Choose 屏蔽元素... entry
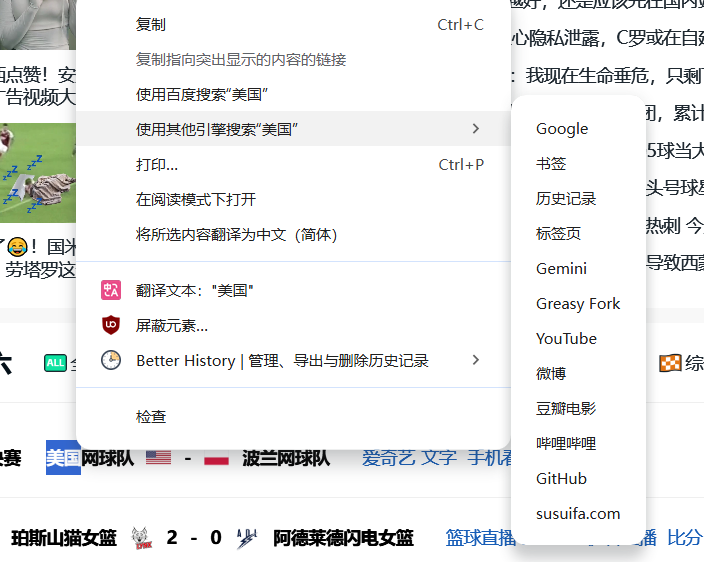The height and width of the screenshot is (562, 704). [x=294, y=325]
